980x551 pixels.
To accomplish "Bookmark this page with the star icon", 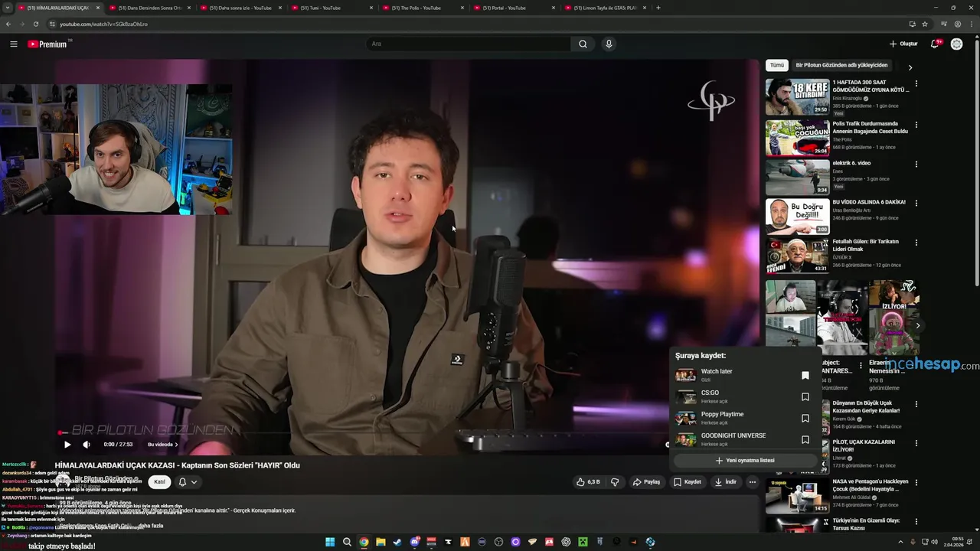I will point(925,24).
